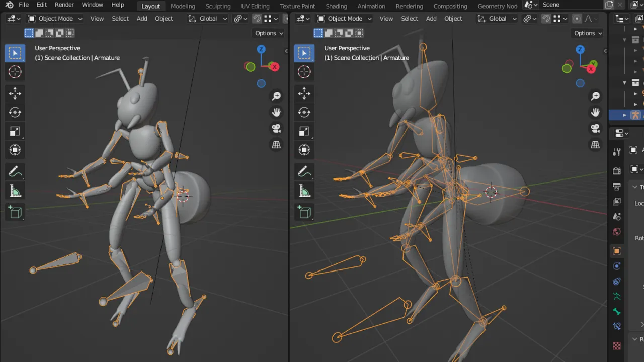Viewport: 644px width, 362px height.
Task: Click the Blender logo menu icon
Action: point(9,5)
